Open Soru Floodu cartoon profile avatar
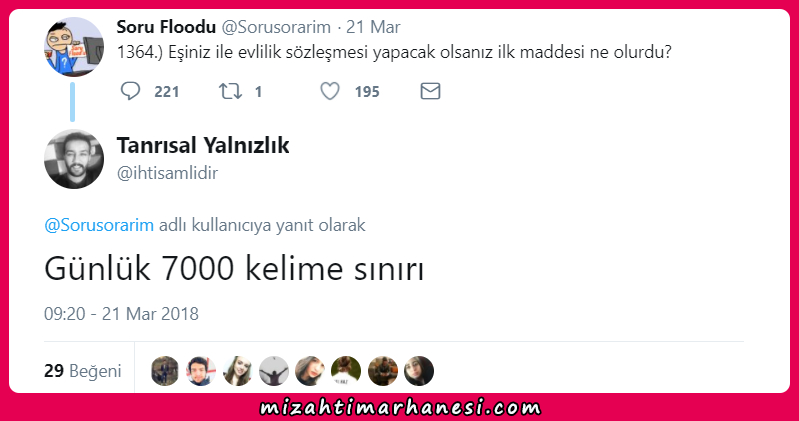The width and height of the screenshot is (799, 421). tap(74, 47)
